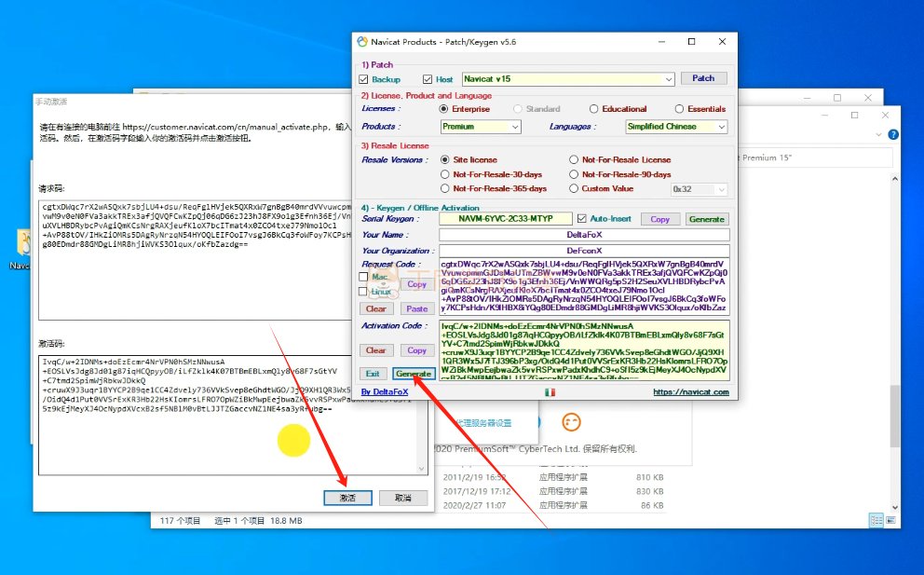Toggle the Host checkbox
This screenshot has width=924, height=575.
[428, 79]
